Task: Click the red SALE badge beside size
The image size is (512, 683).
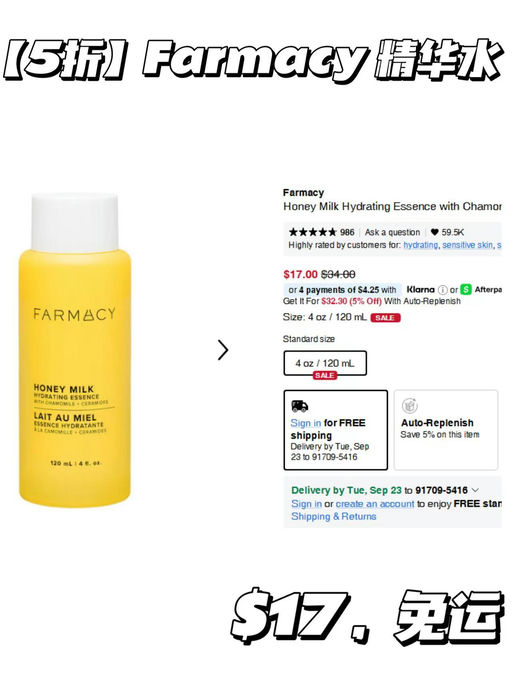Action: click(385, 318)
